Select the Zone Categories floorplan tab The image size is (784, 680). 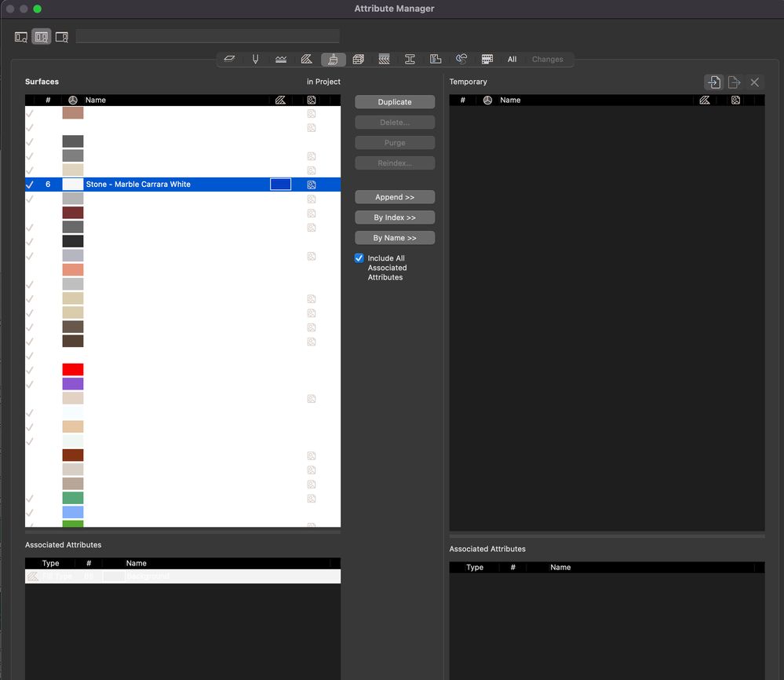pyautogui.click(x=436, y=59)
